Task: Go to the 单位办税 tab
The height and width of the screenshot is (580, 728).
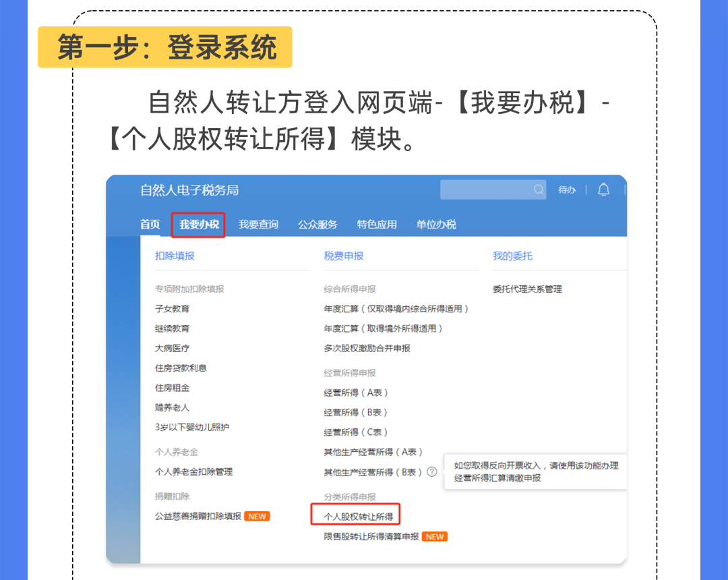Action: [436, 225]
